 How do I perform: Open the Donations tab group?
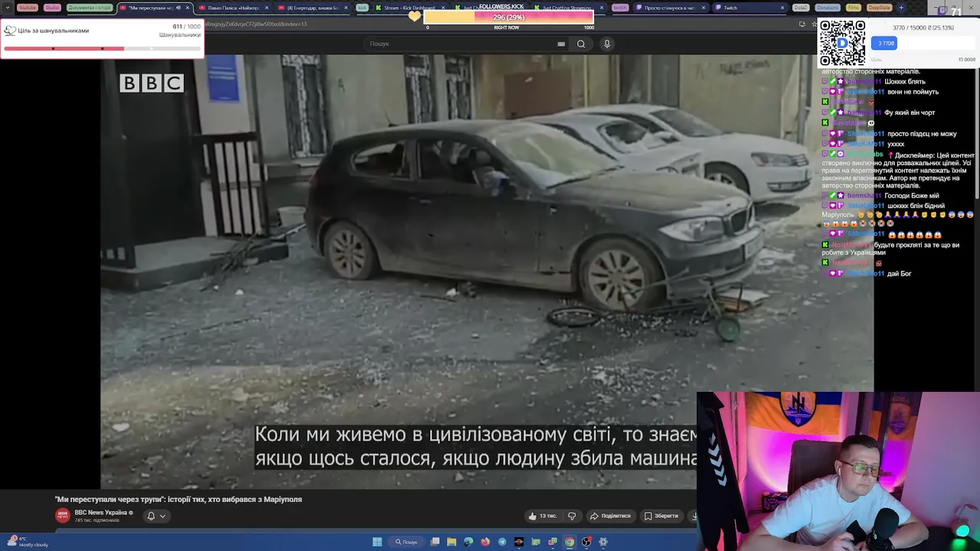click(x=827, y=8)
